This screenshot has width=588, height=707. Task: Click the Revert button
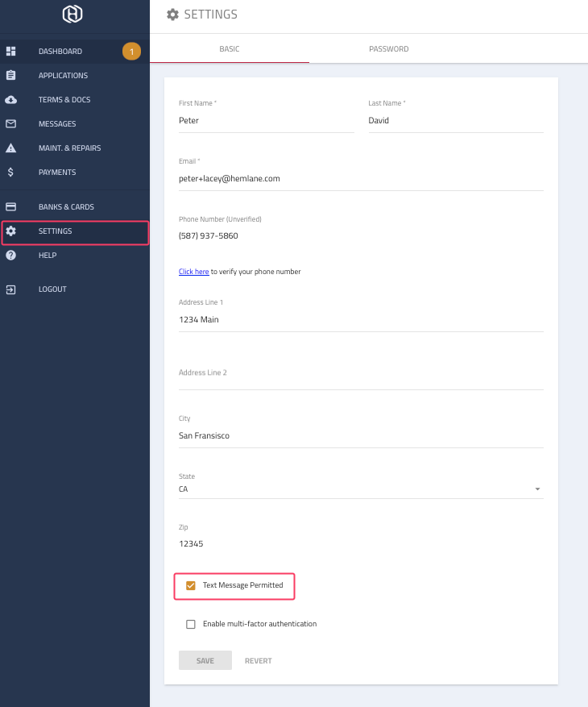[x=259, y=660]
